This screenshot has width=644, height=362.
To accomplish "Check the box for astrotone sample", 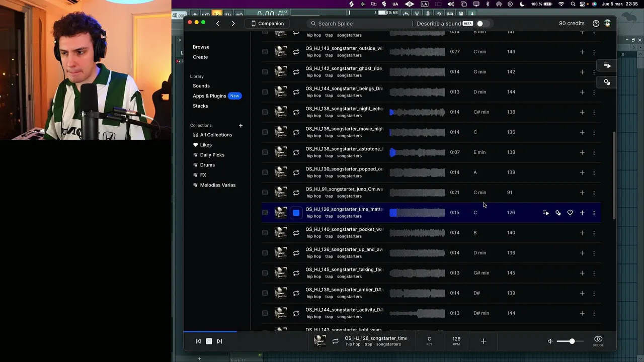I will point(265,152).
